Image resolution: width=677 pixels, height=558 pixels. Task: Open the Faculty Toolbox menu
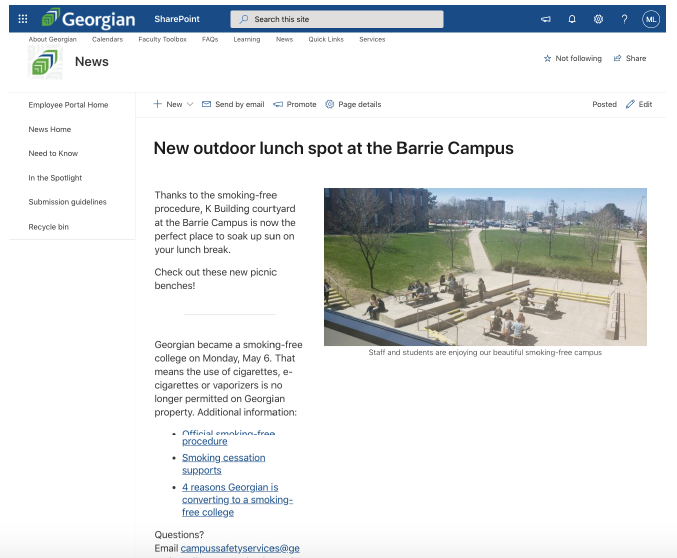click(x=162, y=40)
